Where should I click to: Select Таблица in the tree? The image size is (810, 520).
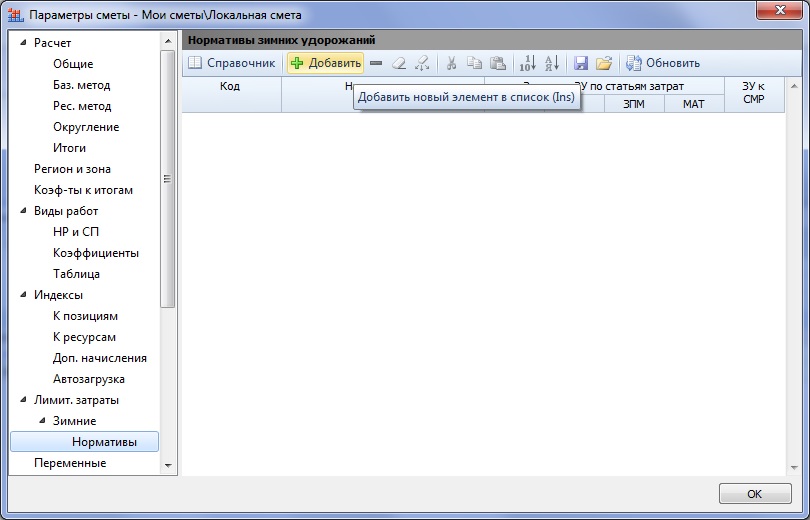click(x=76, y=274)
